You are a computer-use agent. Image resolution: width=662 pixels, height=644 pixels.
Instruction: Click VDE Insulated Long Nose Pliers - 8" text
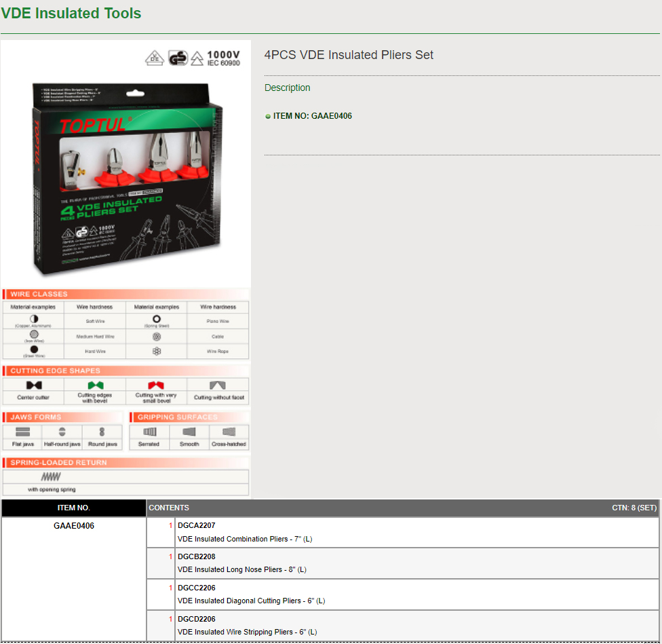pyautogui.click(x=242, y=569)
